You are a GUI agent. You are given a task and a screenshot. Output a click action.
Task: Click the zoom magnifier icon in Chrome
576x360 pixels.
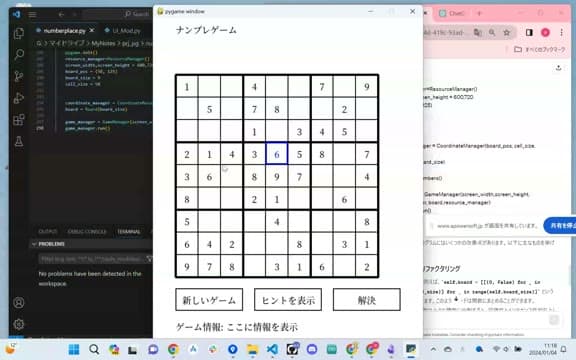click(492, 33)
